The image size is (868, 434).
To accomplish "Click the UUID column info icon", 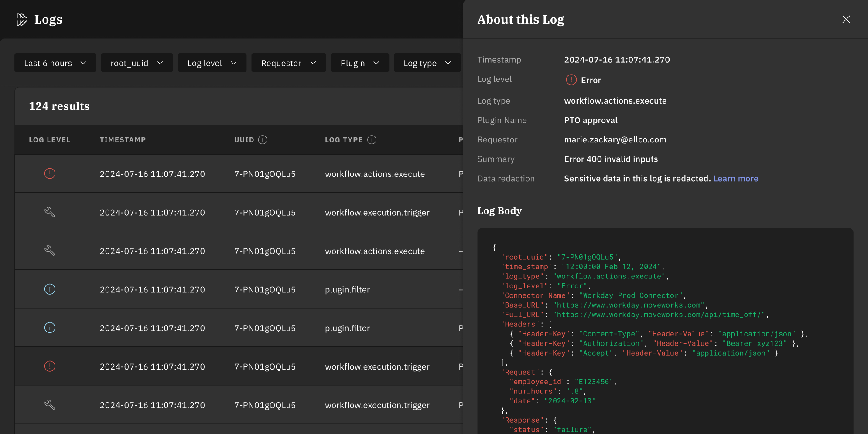I will (263, 140).
